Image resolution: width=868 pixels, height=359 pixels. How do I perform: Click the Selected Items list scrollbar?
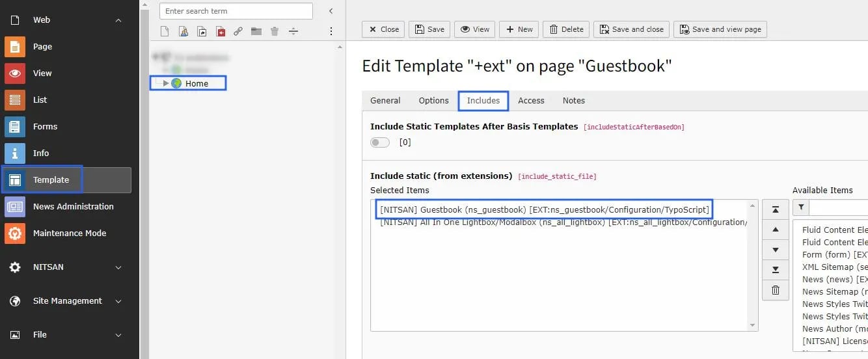[x=753, y=265]
